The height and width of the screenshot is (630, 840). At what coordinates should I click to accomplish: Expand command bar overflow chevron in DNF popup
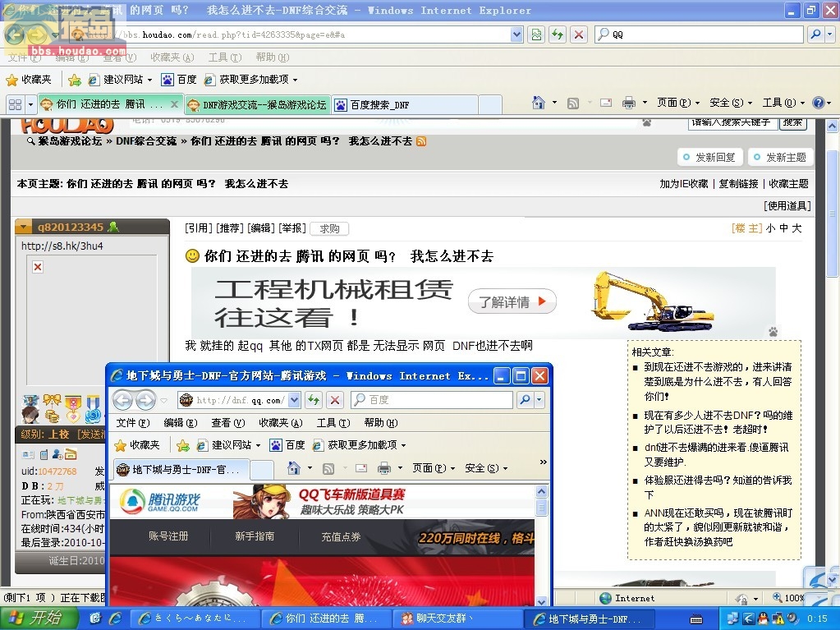pyautogui.click(x=544, y=462)
